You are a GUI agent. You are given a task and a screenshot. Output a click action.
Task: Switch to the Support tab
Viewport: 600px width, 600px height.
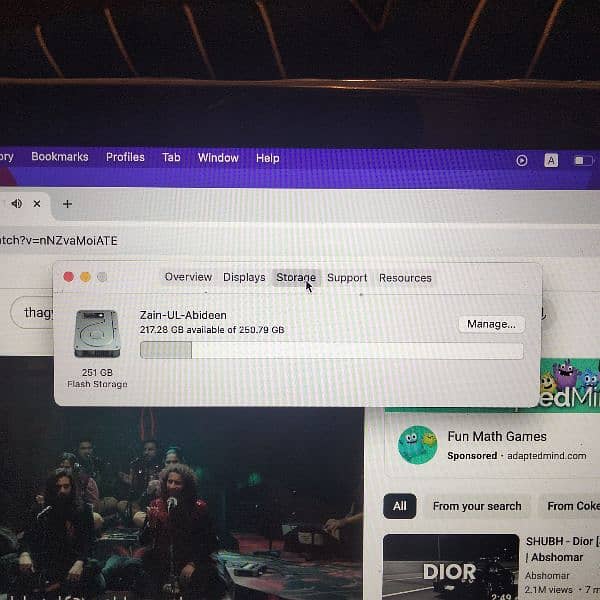coord(347,278)
